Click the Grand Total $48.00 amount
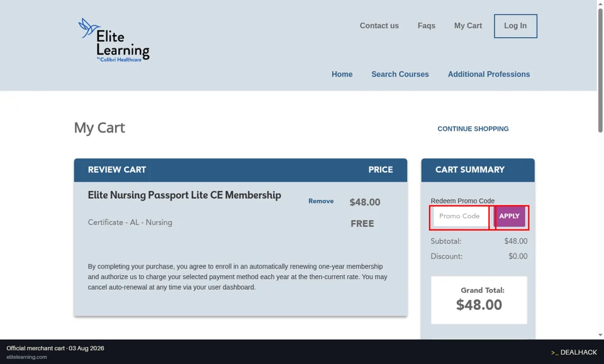Image resolution: width=604 pixels, height=364 pixels. pos(479,305)
